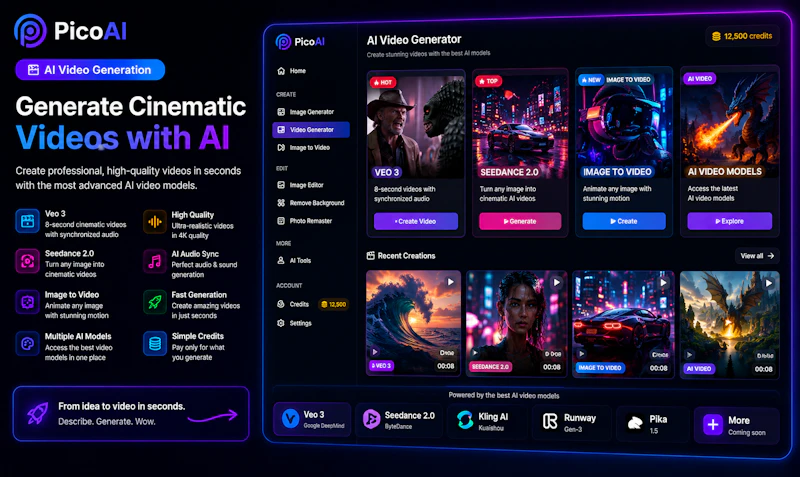Click the Multiple AI Models palette icon

tap(28, 344)
